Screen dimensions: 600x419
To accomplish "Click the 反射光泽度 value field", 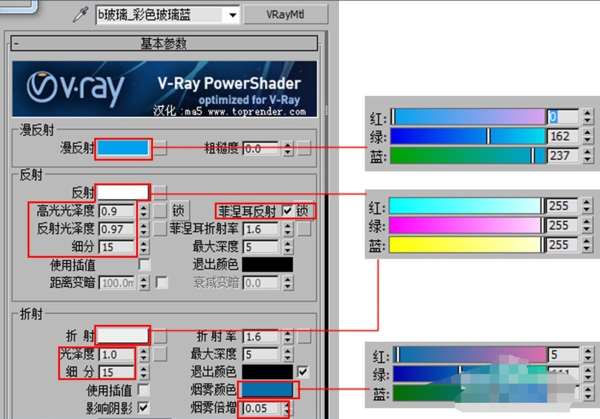I will tap(117, 229).
